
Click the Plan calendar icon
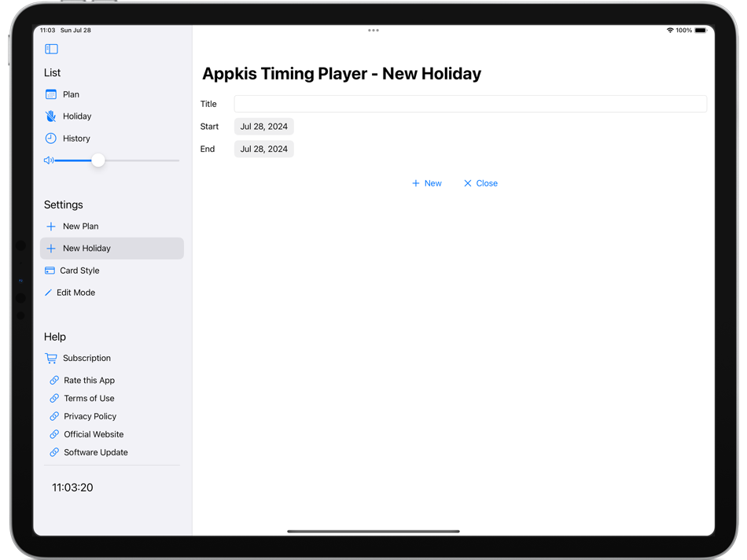51,94
